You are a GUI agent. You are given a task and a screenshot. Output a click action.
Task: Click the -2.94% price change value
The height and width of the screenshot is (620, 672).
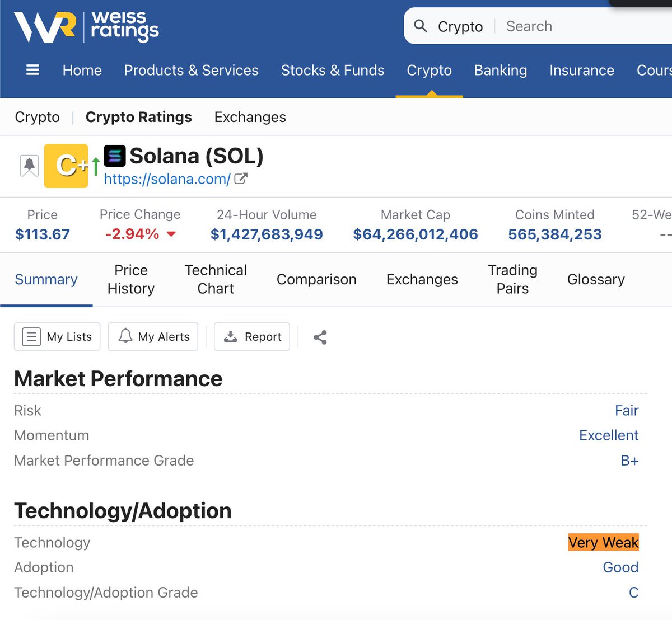132,234
